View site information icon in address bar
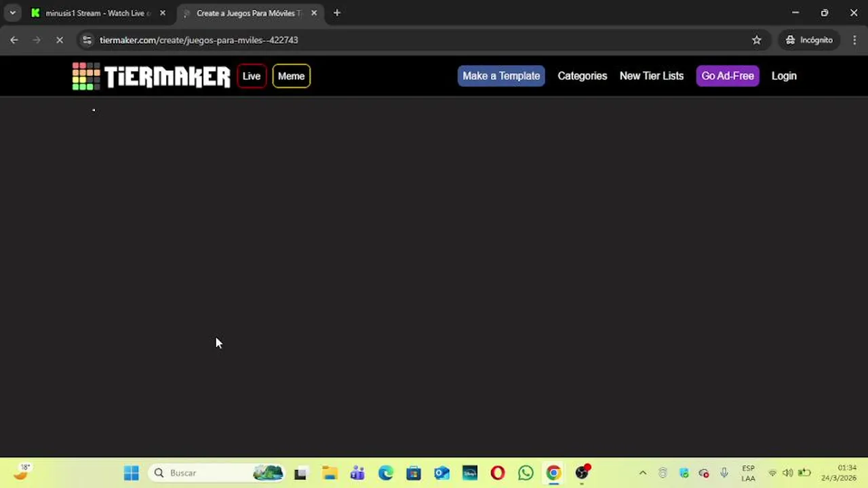The image size is (868, 488). 87,40
